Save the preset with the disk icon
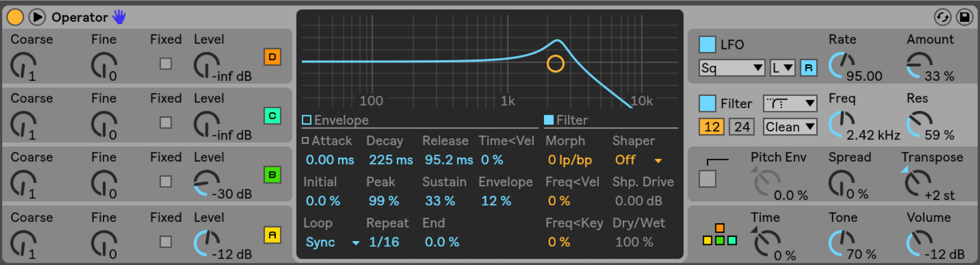This screenshot has width=980, height=265. click(964, 17)
